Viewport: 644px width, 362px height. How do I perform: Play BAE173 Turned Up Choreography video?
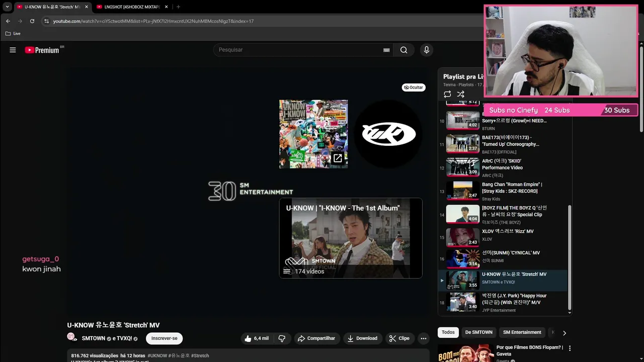(503, 144)
